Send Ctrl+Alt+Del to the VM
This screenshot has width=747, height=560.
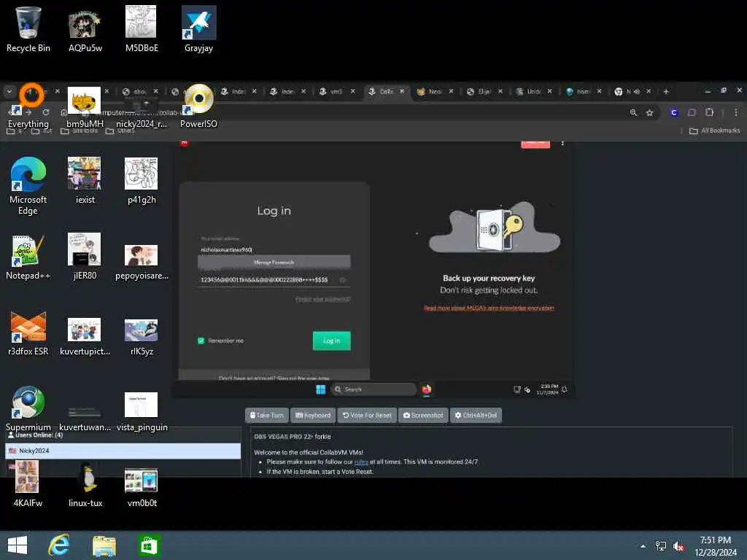click(x=476, y=415)
